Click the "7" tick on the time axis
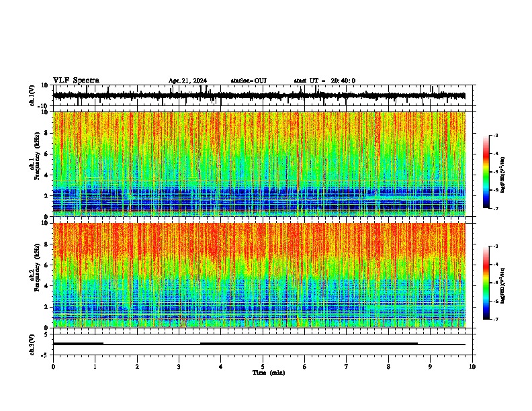This screenshot has width=532, height=411. point(347,367)
